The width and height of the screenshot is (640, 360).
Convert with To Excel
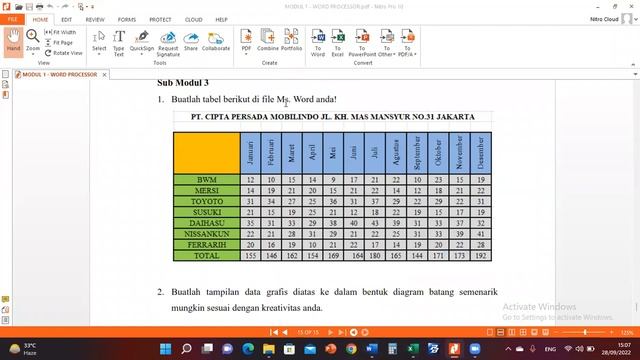[338, 42]
